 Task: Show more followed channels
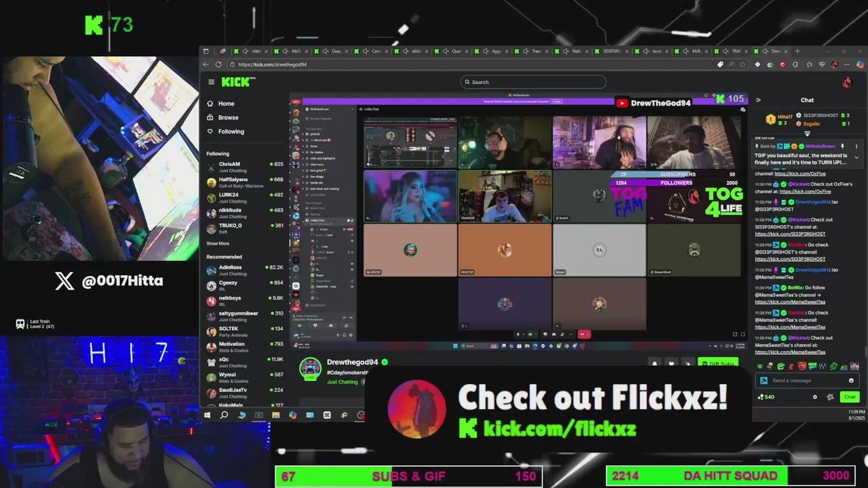coord(218,243)
